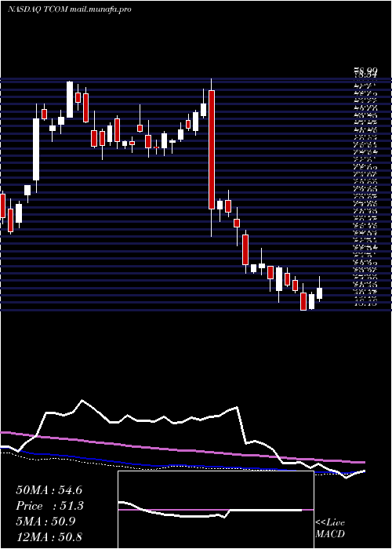Click inside the MACD inset chart box
The image size is (392, 549).
point(216,510)
